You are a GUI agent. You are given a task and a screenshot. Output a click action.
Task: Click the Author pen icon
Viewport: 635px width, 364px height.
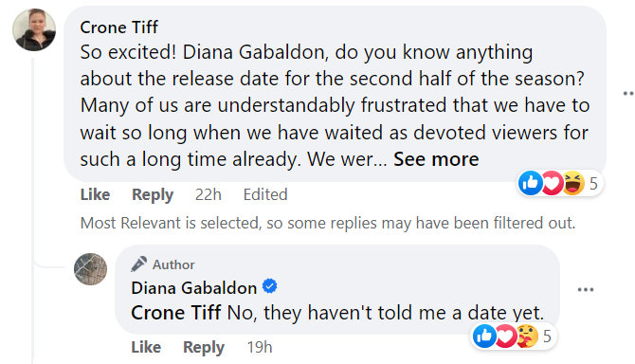pos(138,264)
